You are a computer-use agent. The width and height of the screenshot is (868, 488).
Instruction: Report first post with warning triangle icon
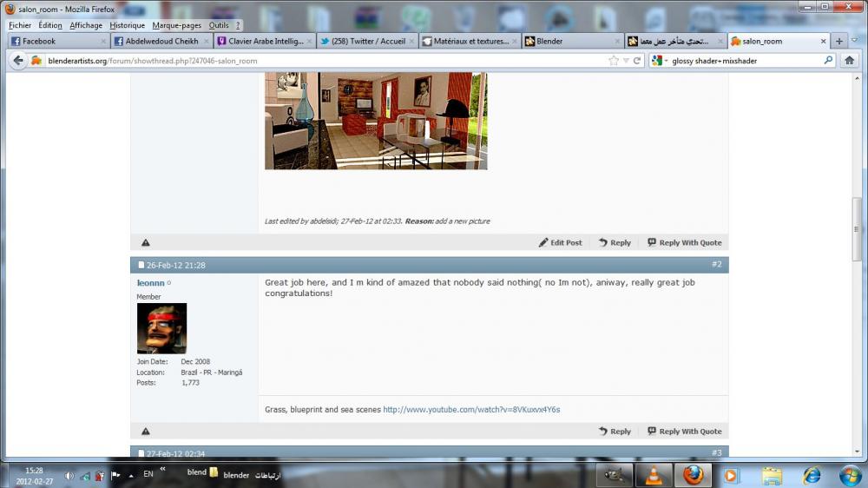[146, 242]
